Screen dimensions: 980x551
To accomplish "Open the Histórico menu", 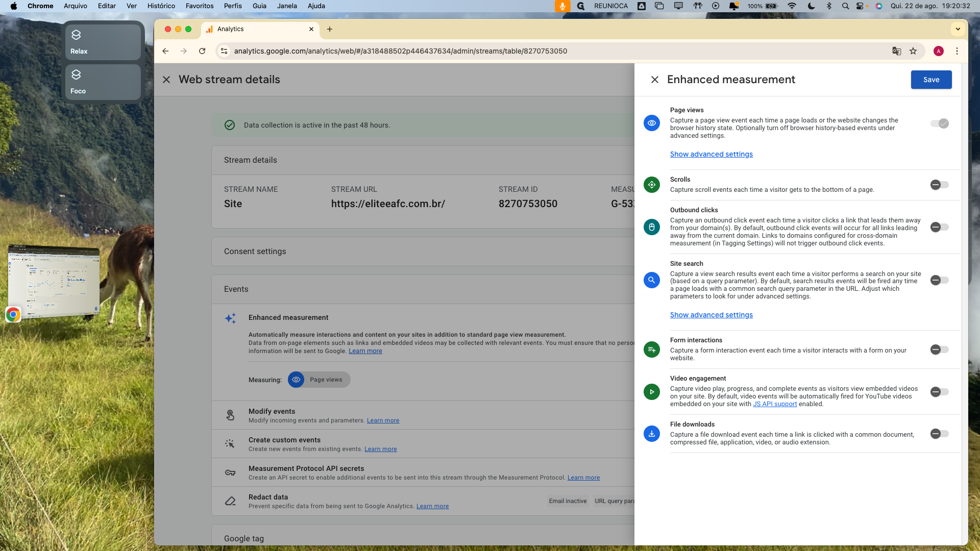I will click(161, 6).
